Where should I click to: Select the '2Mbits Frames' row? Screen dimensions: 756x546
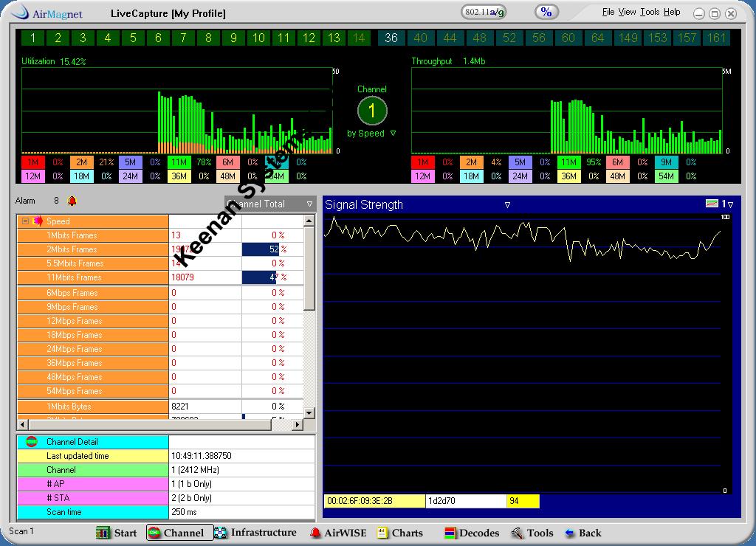pyautogui.click(x=160, y=249)
